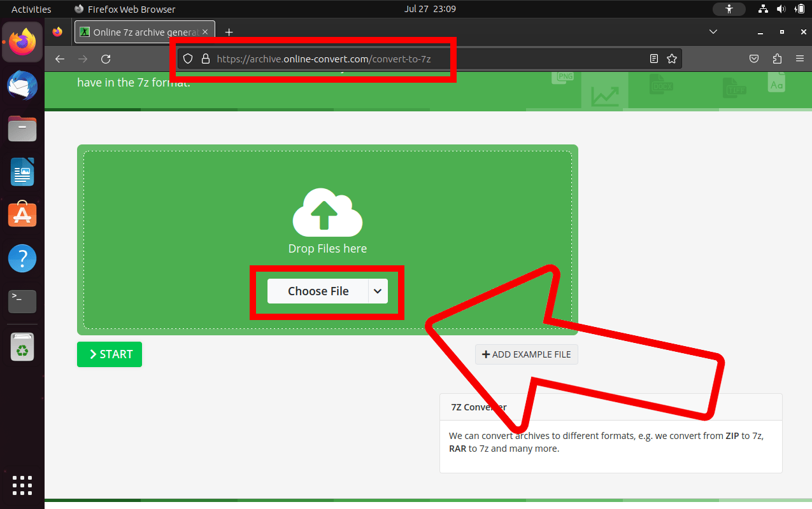Toggle the accessibility menu in the top bar
812x509 pixels.
(x=729, y=9)
